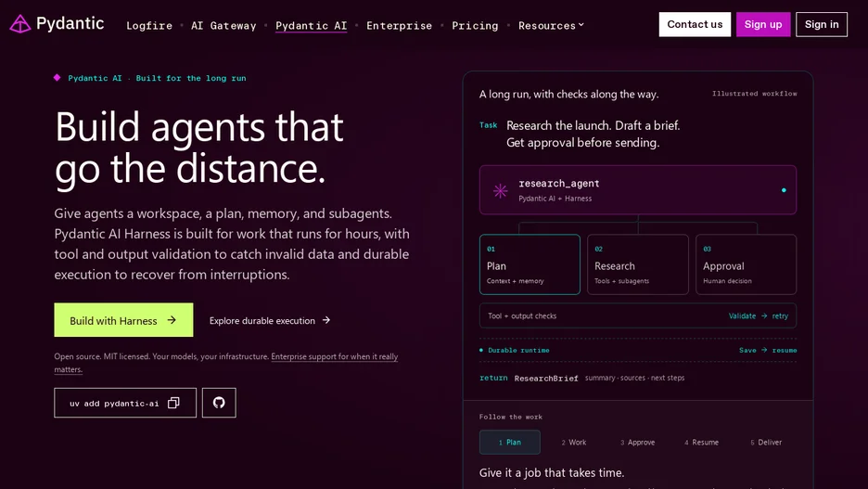Screen dimensions: 868x489
Task: Open the GitHub repository icon button
Action: 219,403
